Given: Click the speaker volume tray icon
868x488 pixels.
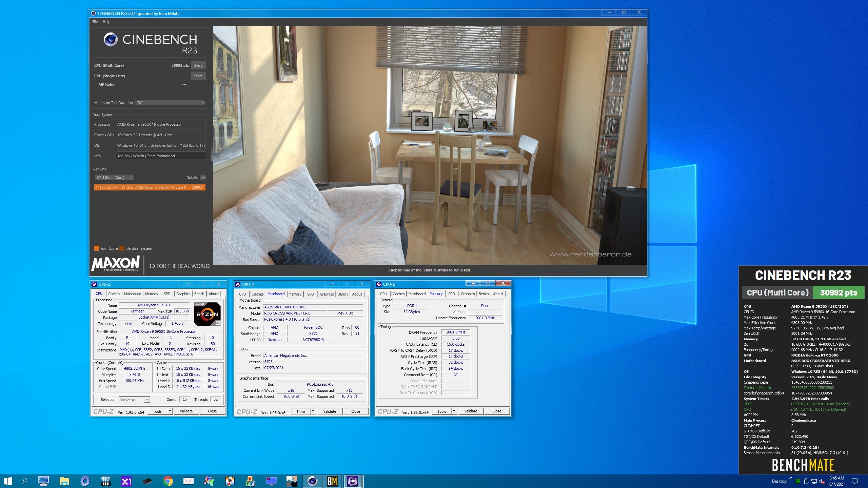Looking at the screenshot, I should click(x=822, y=481).
